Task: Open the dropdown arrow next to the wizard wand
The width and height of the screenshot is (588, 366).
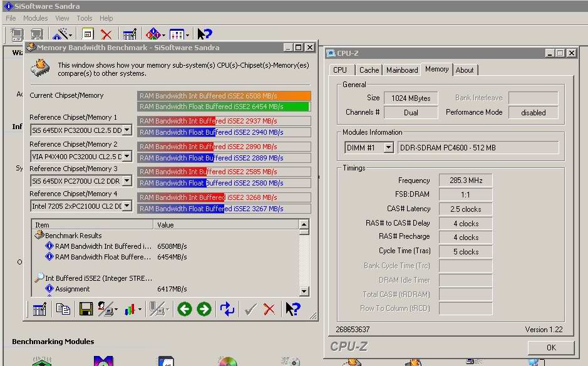Action: coord(70,35)
